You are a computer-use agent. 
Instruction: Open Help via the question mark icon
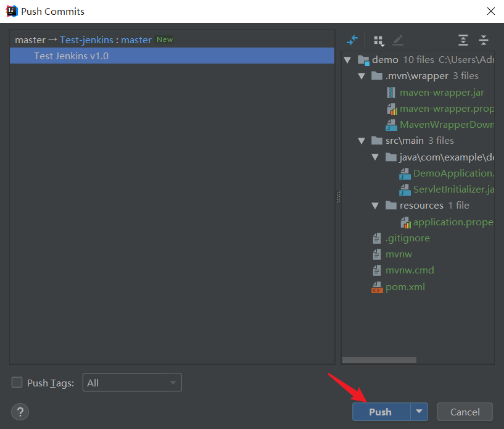(x=20, y=412)
